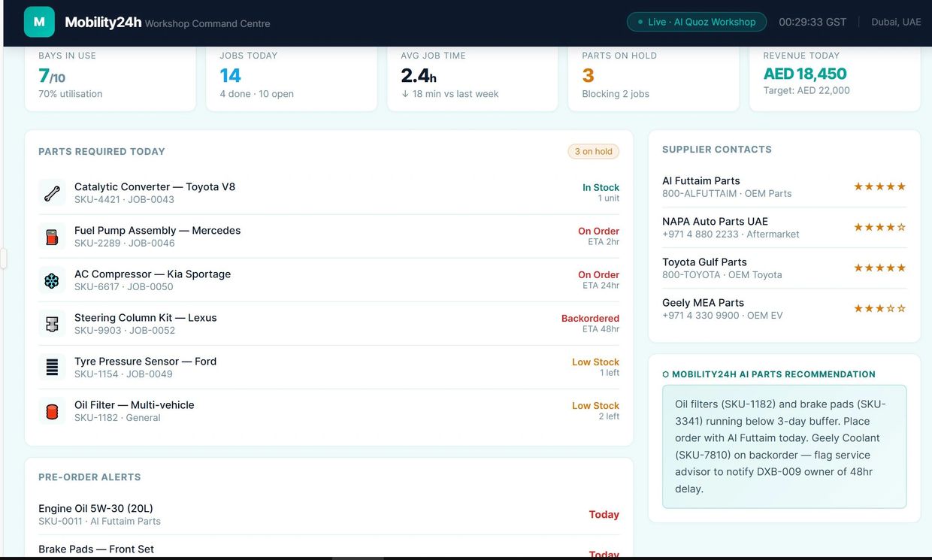Click the 'In Stock' status label
The height and width of the screenshot is (560, 932).
pos(601,187)
